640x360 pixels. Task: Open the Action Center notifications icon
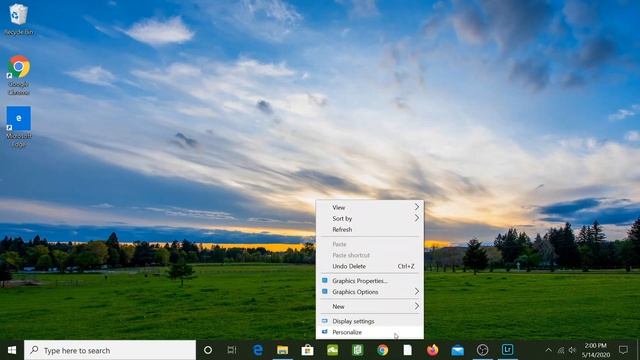[x=623, y=350]
